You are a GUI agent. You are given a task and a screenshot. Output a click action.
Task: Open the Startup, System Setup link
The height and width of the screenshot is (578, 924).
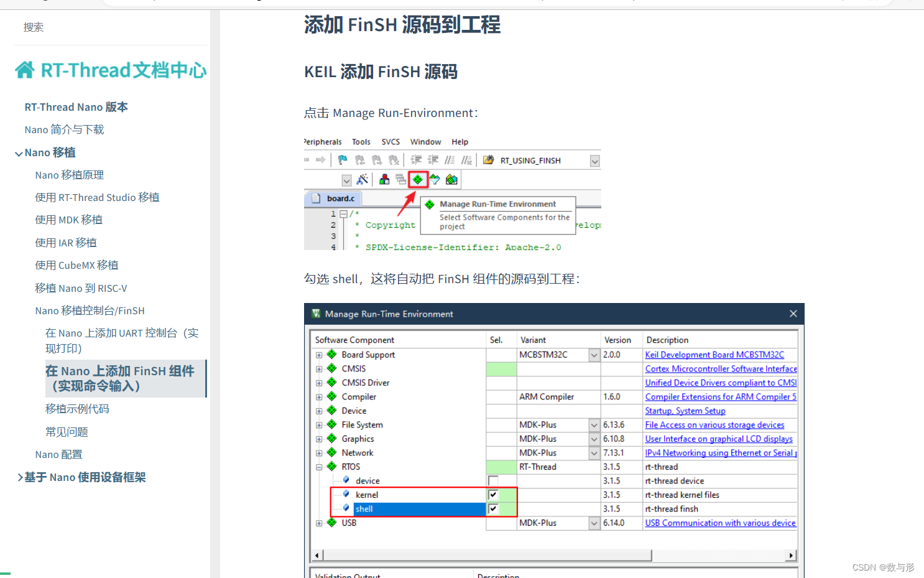(x=685, y=411)
